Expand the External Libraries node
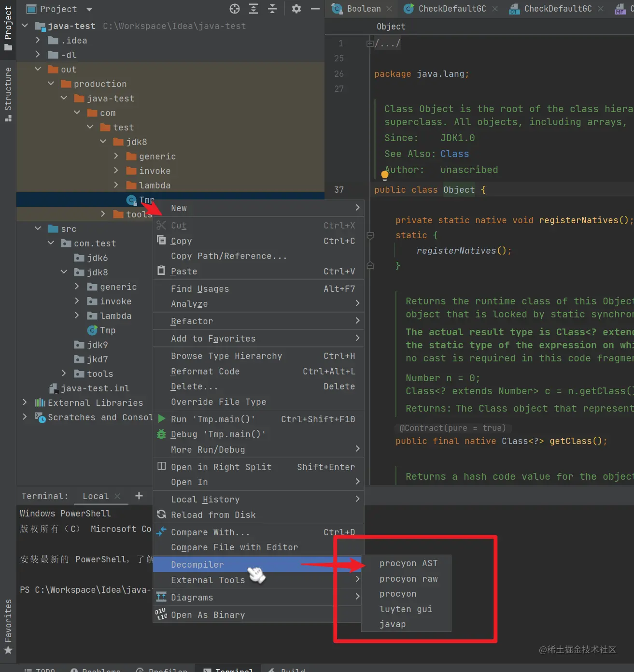 (x=25, y=402)
